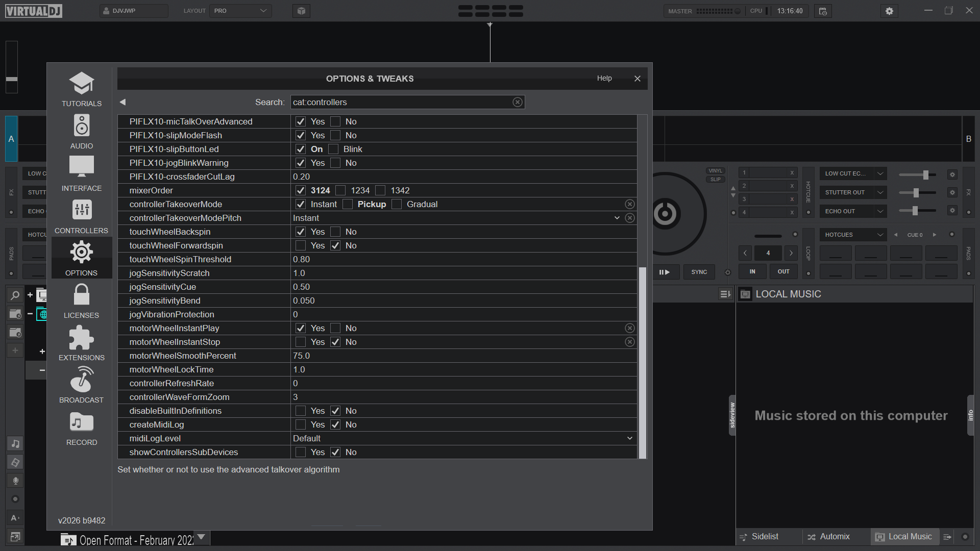980x551 pixels.
Task: Open the Layout PRO dropdown
Action: (240, 11)
